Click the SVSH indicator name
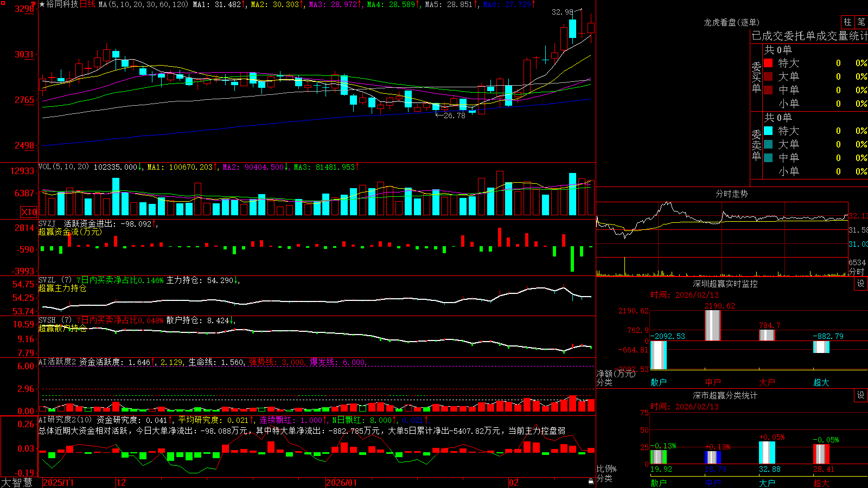Viewport: 868px width, 488px height. 47,320
